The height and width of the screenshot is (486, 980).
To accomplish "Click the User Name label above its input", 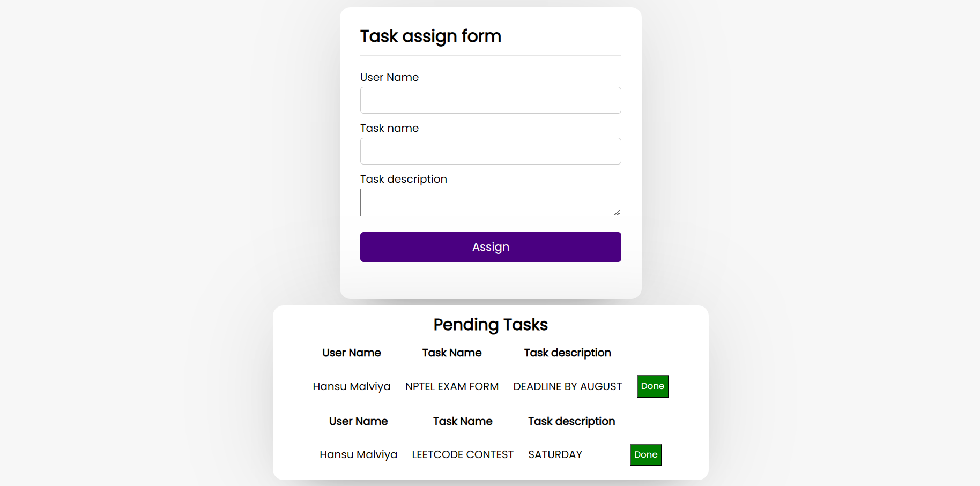I will 389,77.
